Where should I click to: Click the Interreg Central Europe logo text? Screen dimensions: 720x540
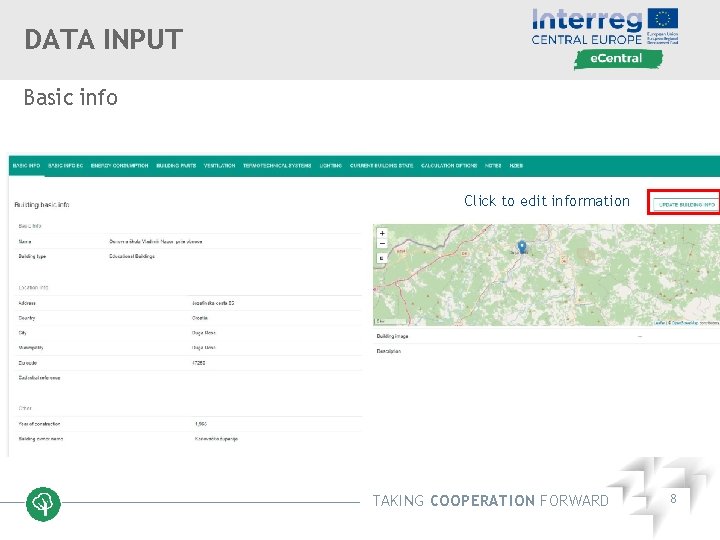(586, 27)
